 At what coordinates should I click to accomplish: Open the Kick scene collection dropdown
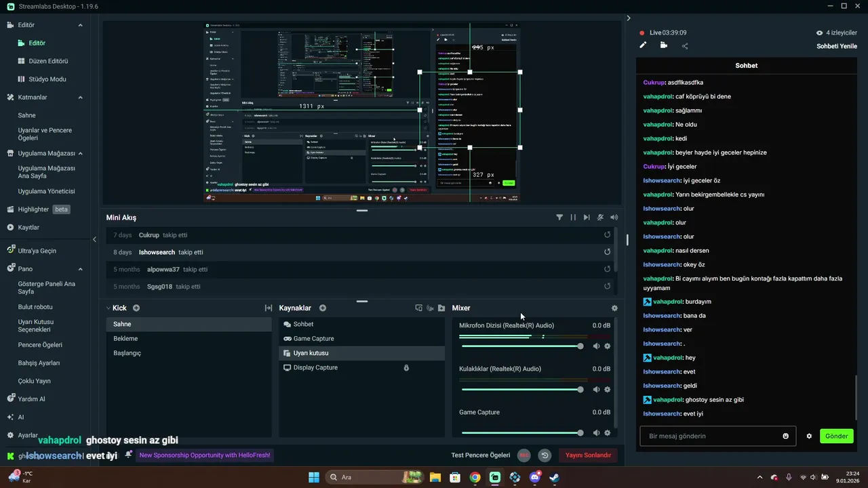108,308
